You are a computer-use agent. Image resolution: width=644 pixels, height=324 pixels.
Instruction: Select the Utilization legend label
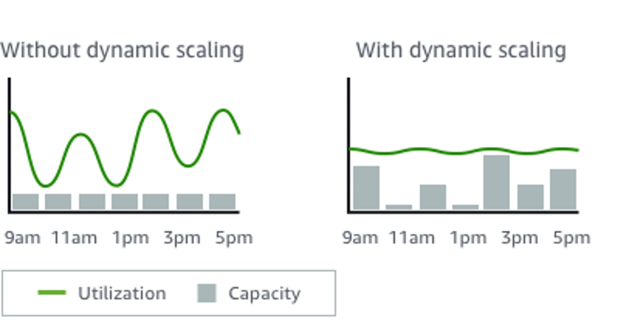click(x=122, y=293)
